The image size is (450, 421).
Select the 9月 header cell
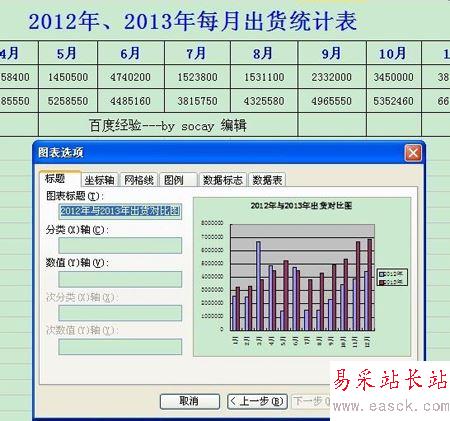pos(332,53)
